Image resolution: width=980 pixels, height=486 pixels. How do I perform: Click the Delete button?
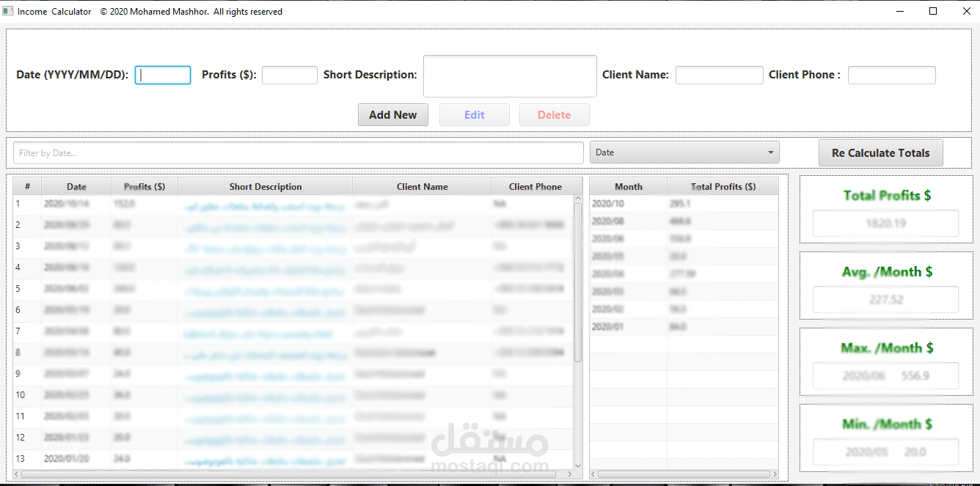point(555,114)
